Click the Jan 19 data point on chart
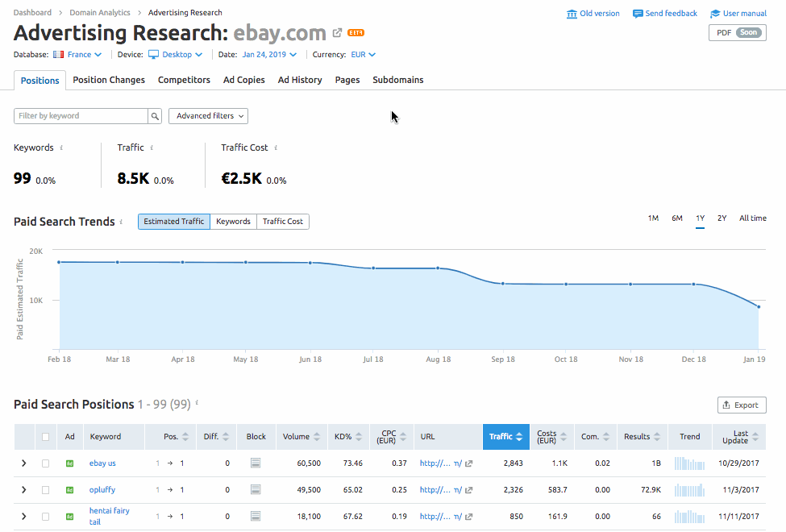 tap(759, 307)
